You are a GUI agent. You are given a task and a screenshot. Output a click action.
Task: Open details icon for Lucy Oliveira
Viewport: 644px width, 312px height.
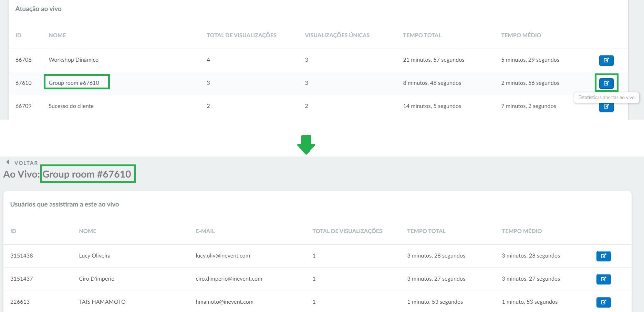[x=603, y=256]
